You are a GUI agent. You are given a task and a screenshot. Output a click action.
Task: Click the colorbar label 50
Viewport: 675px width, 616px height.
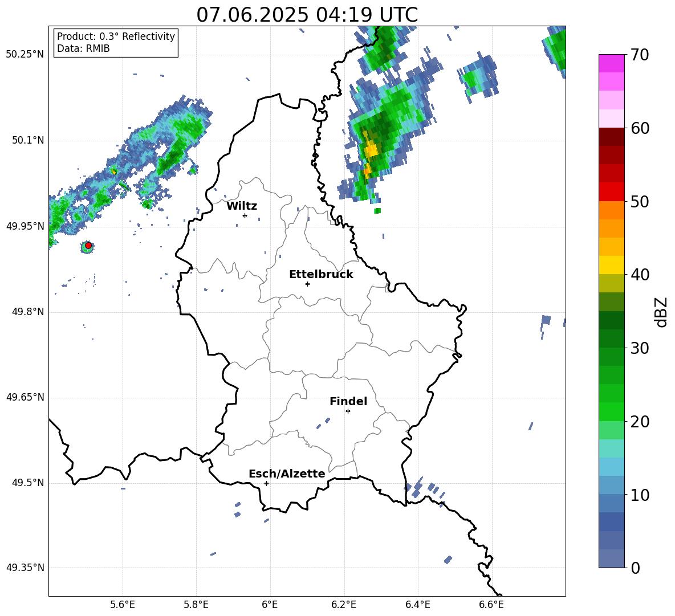(x=640, y=202)
